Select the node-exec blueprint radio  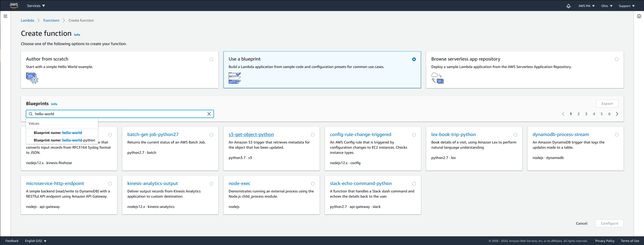313,184
